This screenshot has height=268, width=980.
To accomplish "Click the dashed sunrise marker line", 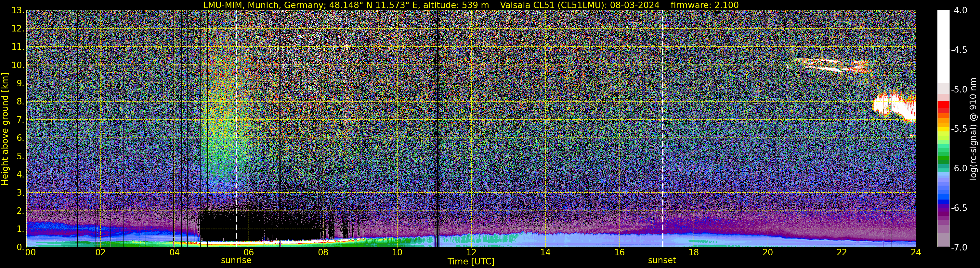I will pos(236,128).
